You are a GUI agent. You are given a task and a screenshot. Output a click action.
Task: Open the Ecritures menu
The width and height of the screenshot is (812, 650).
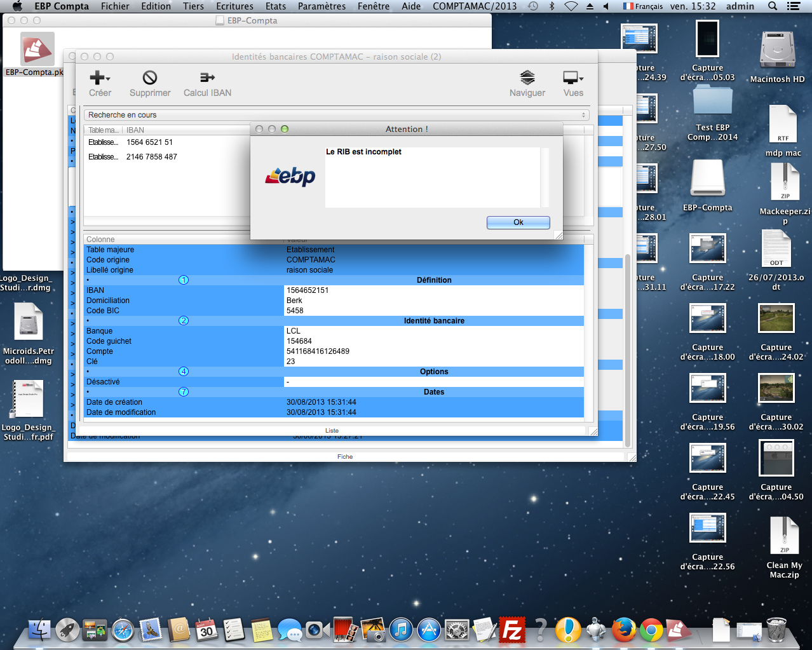[x=234, y=6]
